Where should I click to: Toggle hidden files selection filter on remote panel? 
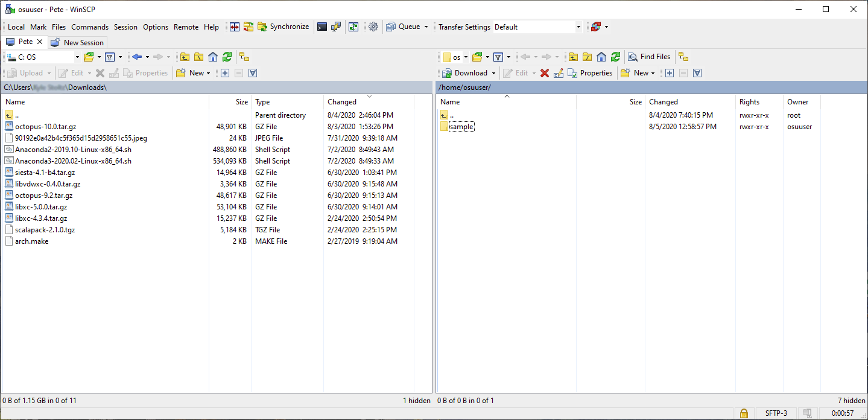point(697,73)
